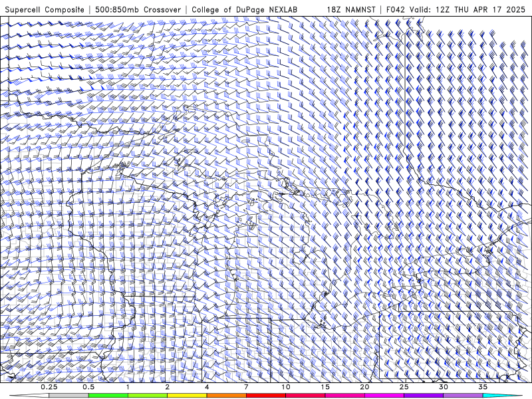532x399 pixels.
Task: Select the yellow 2–4 legend swatch
Action: 187,396
